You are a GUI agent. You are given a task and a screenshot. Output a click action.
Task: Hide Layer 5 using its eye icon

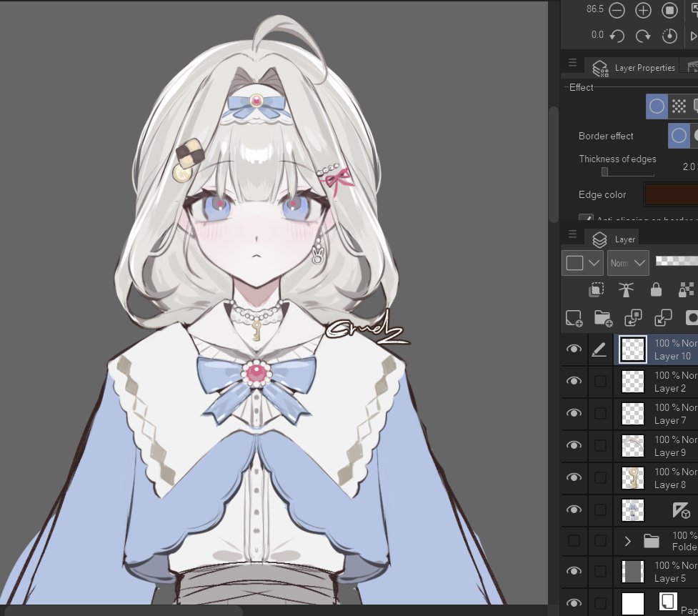[x=574, y=571]
